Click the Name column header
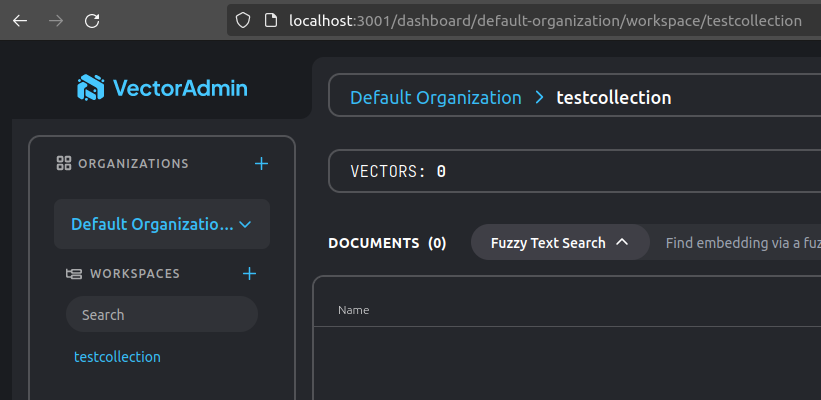This screenshot has height=400, width=821. point(354,310)
